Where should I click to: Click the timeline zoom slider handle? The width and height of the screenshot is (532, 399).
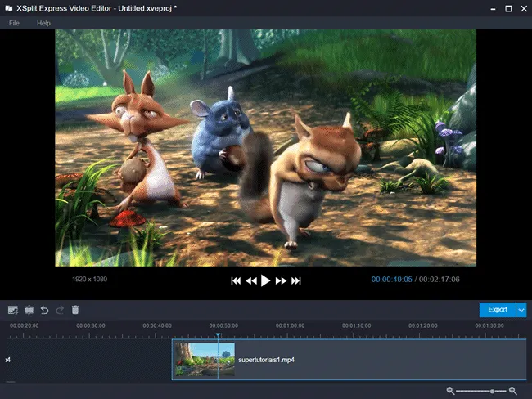pyautogui.click(x=492, y=391)
